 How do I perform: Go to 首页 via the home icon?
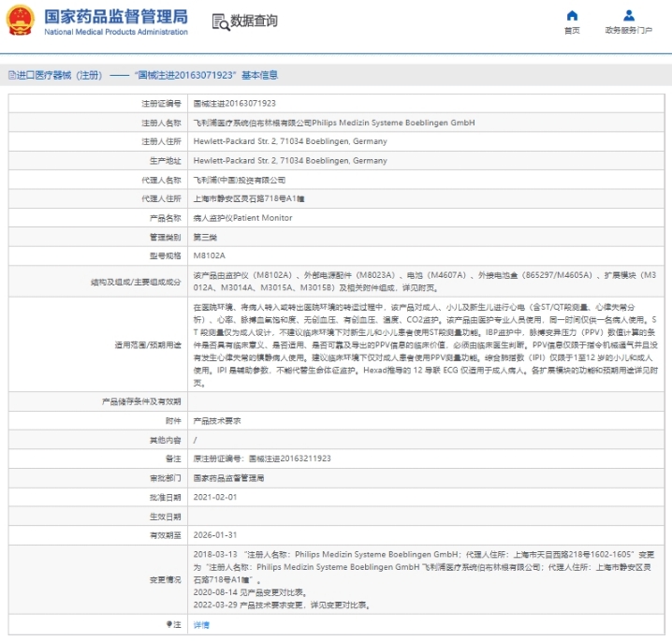point(572,16)
